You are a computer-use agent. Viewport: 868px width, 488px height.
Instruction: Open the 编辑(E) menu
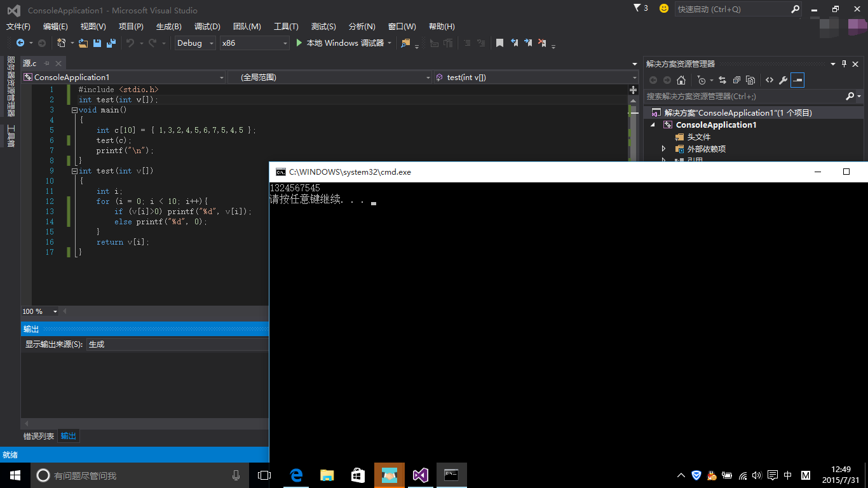55,26
